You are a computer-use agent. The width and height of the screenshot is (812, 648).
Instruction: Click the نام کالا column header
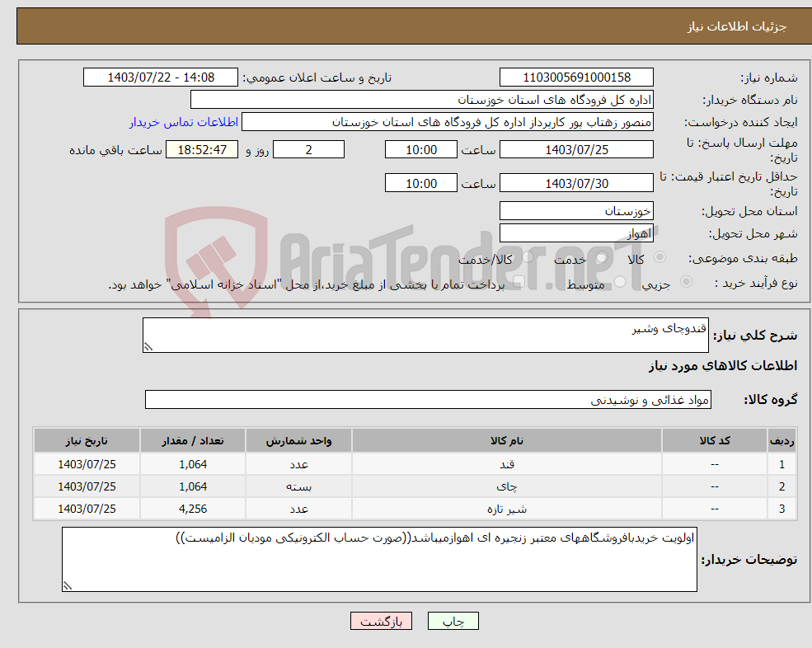(x=506, y=440)
